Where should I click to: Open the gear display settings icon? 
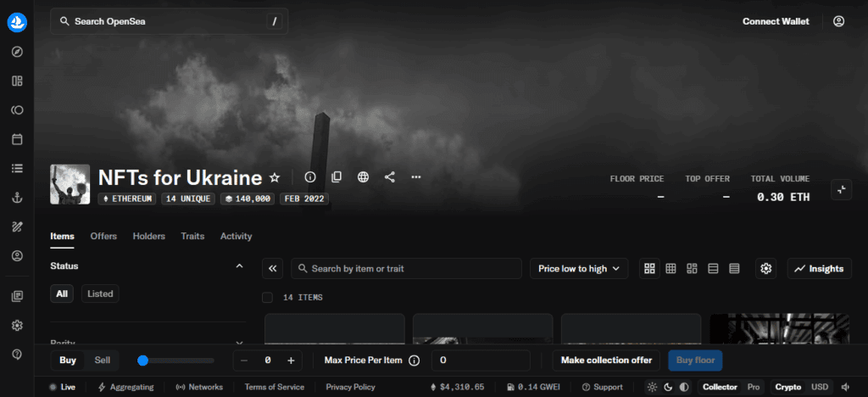click(x=766, y=269)
